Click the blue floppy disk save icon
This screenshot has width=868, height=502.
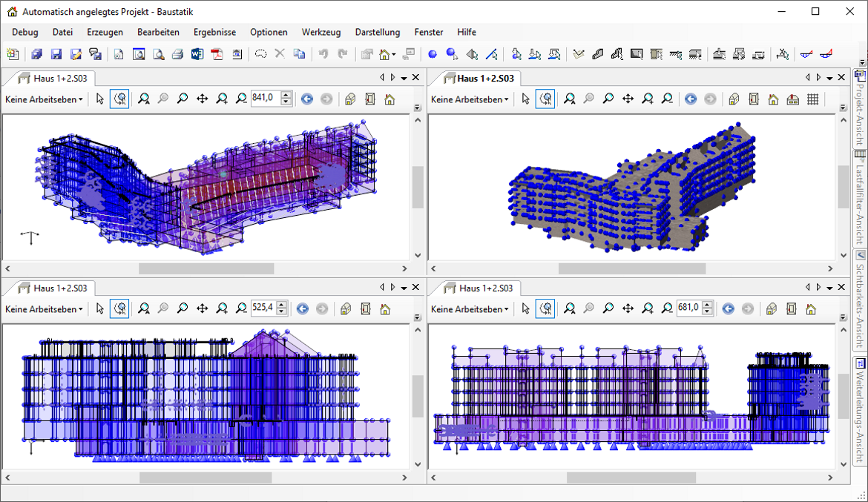tap(56, 54)
